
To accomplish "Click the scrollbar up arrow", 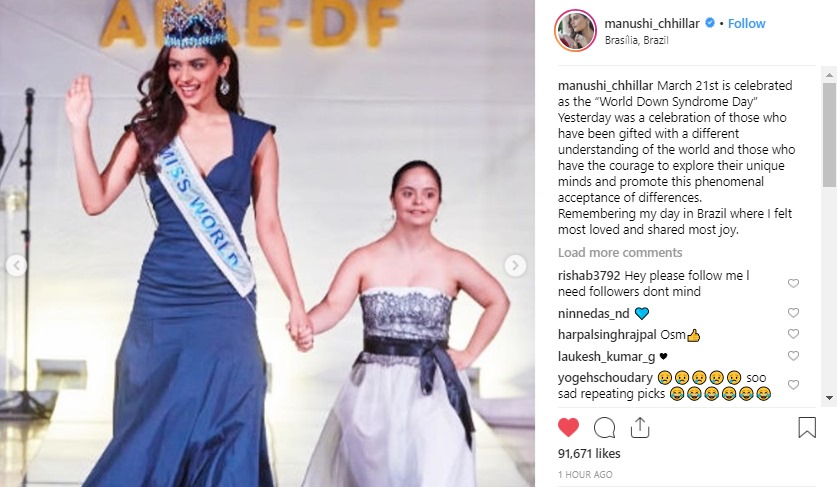I will pos(830,74).
